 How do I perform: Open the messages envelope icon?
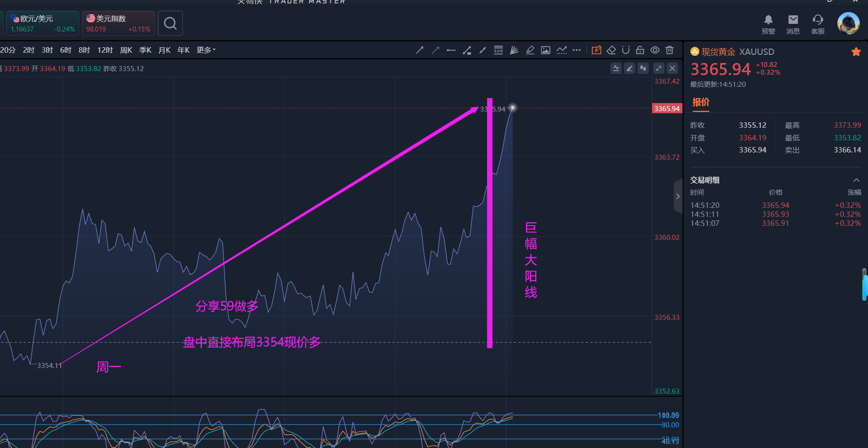[793, 23]
